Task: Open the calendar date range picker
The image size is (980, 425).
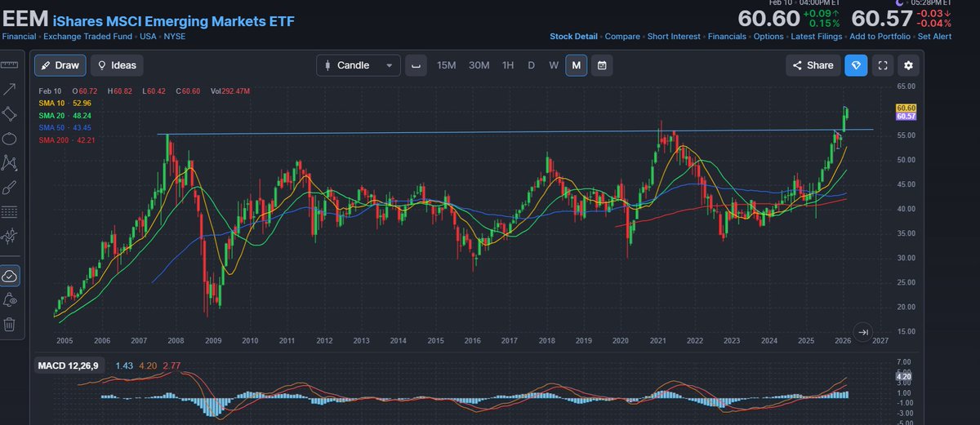Action: (x=602, y=65)
